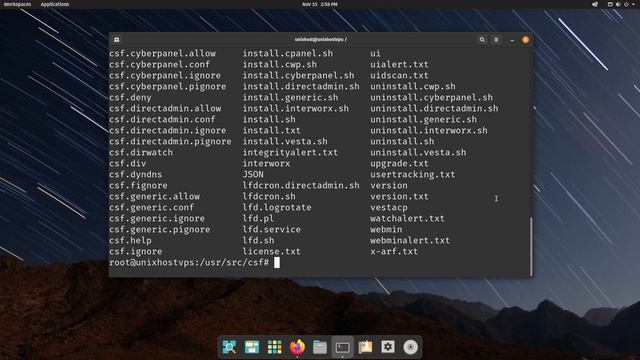Click the notification icon in top bar
The height and width of the screenshot is (360, 640).
595,4
